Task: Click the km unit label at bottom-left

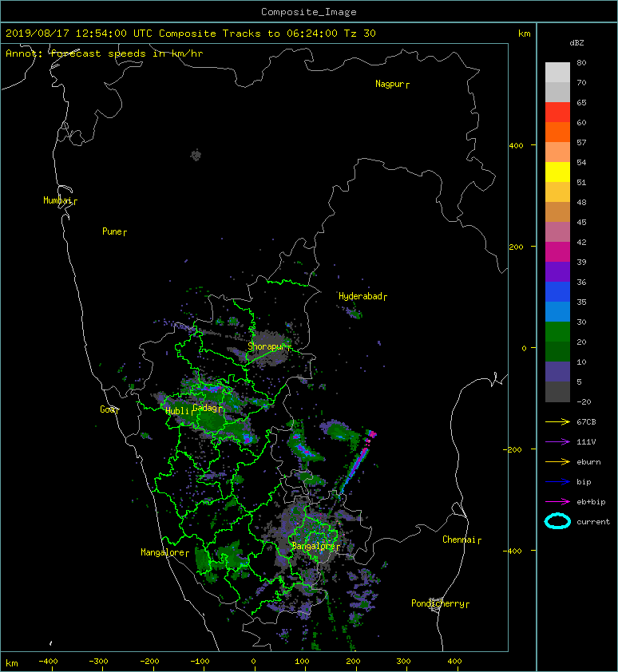Action: (12, 663)
